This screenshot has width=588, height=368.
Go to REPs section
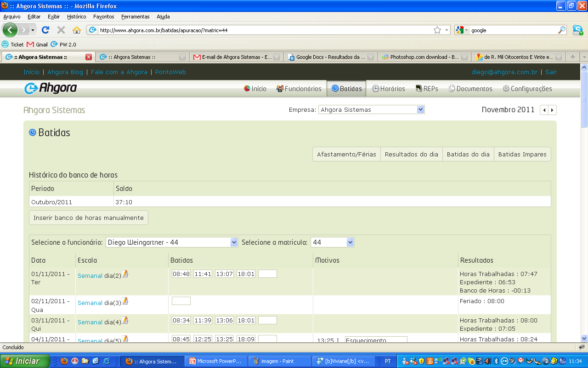tap(427, 89)
